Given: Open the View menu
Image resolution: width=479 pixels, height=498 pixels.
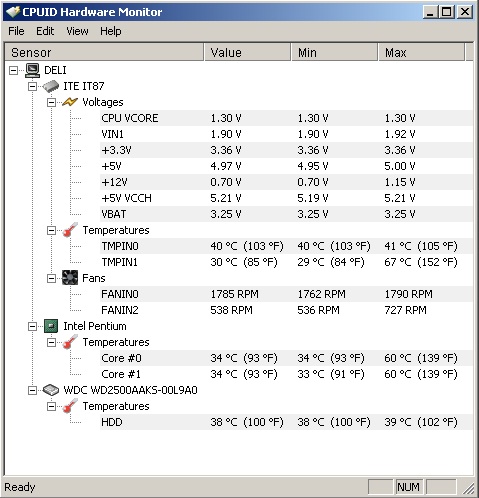Looking at the screenshot, I should (77, 31).
